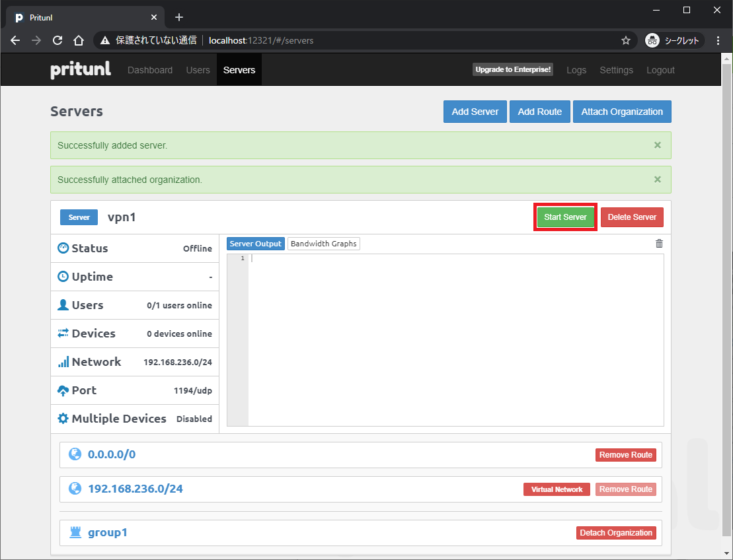Open the 192.168.236.0/24 route link

point(135,489)
